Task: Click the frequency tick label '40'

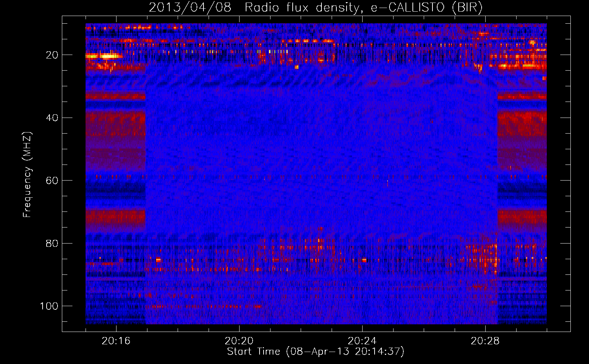Action: coord(52,118)
